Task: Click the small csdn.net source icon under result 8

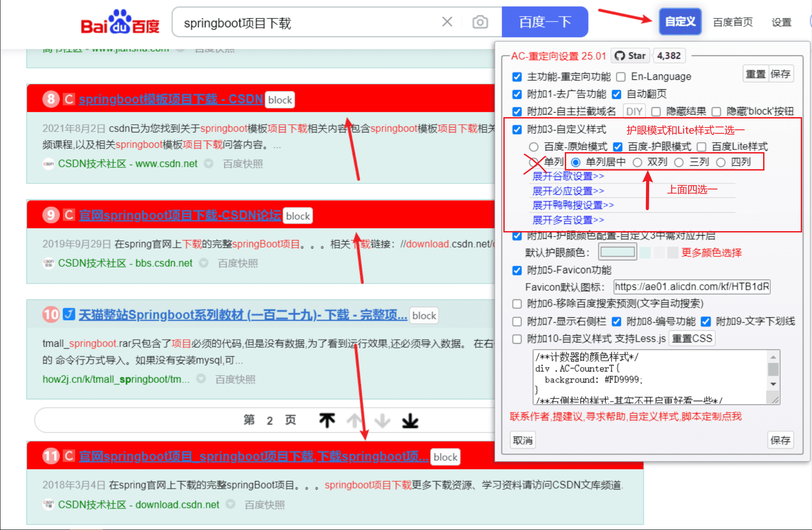Action: pyautogui.click(x=48, y=164)
